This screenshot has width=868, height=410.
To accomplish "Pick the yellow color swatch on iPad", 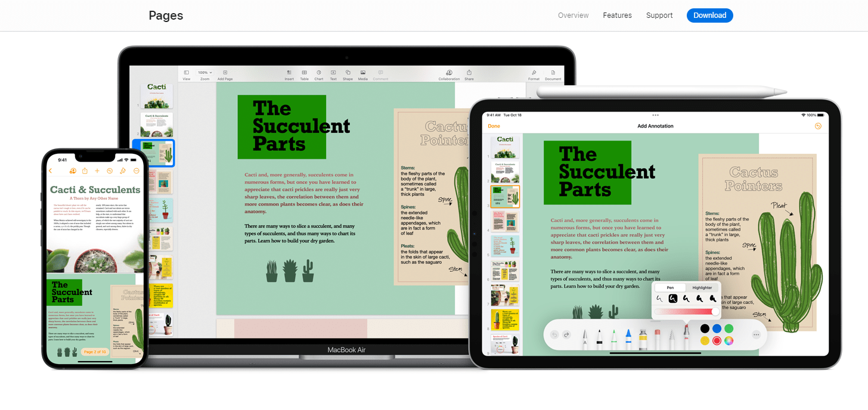I will 705,341.
